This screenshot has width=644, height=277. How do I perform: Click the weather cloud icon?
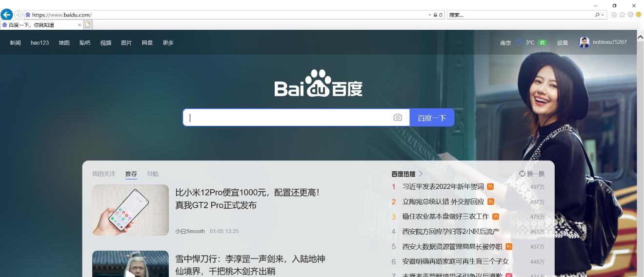(519, 43)
